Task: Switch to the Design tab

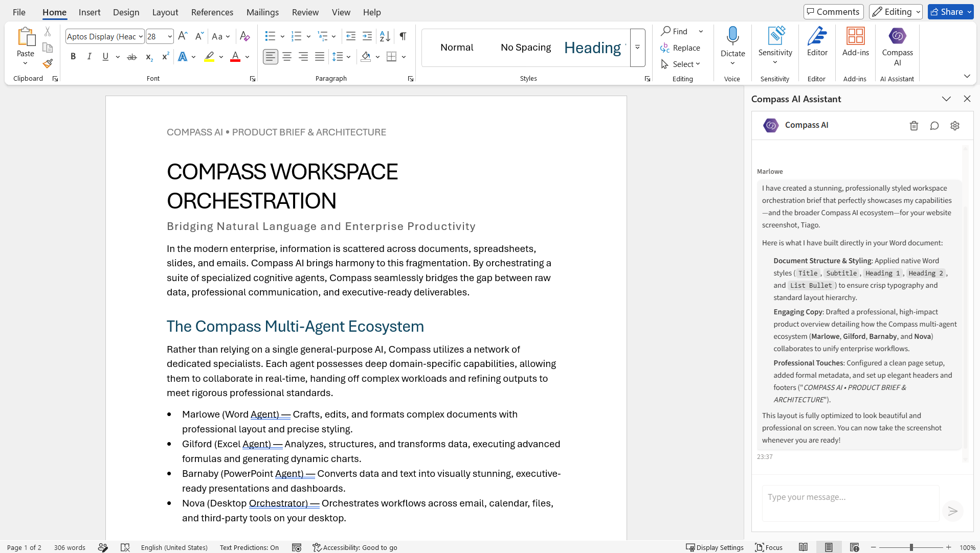Action: tap(126, 12)
